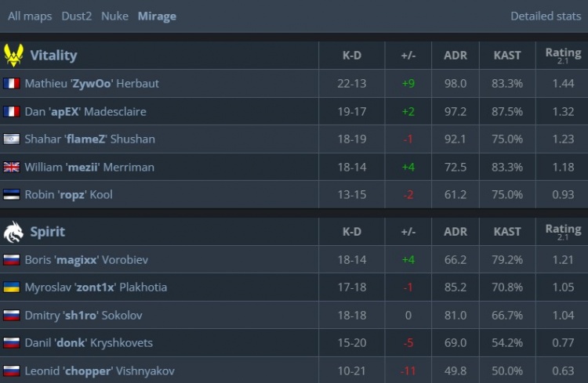Click the Spirit table's KAST column header
The height and width of the screenshot is (383, 588).
coord(507,232)
